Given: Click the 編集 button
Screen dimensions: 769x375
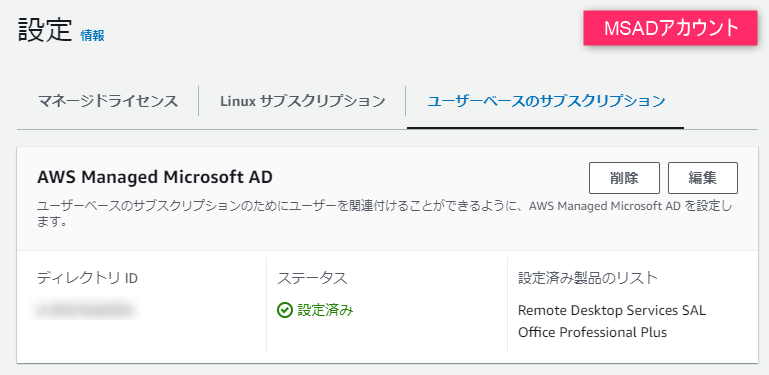Looking at the screenshot, I should coord(703,178).
